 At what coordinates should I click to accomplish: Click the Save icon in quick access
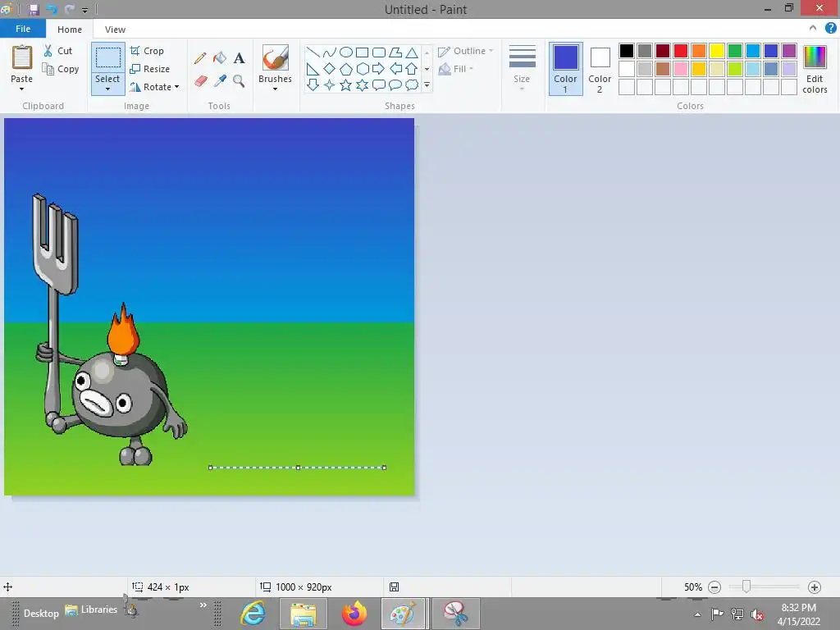pos(34,10)
